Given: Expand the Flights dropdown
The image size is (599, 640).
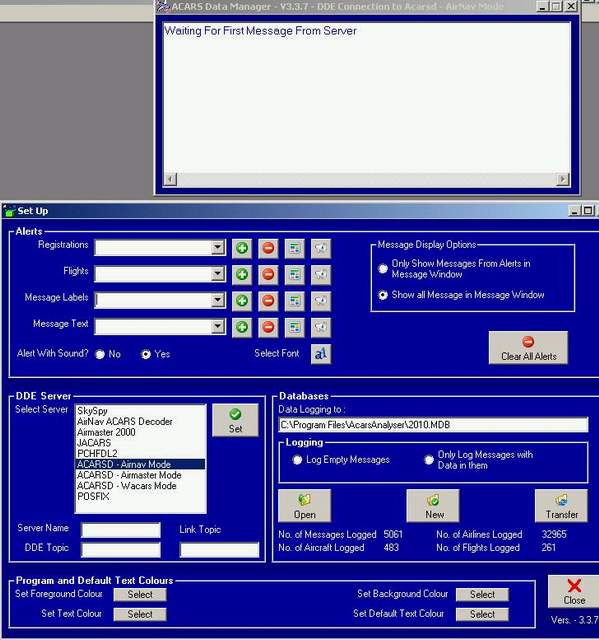Looking at the screenshot, I should [218, 274].
